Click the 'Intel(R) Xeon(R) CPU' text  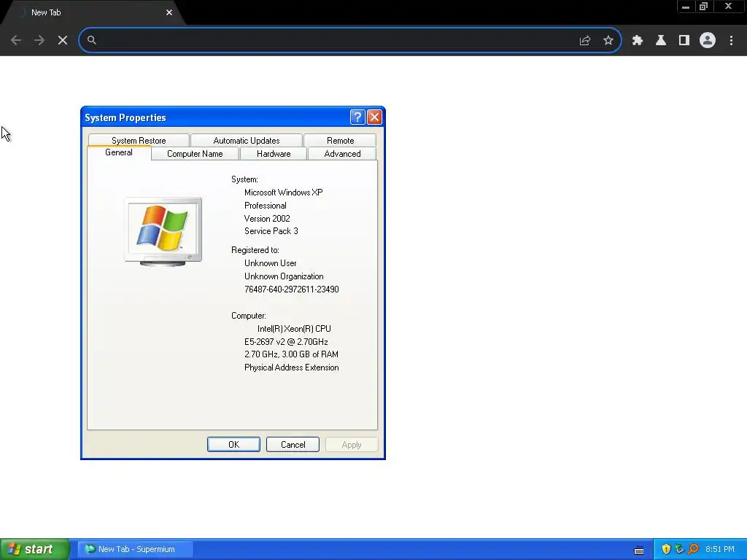[x=294, y=329]
